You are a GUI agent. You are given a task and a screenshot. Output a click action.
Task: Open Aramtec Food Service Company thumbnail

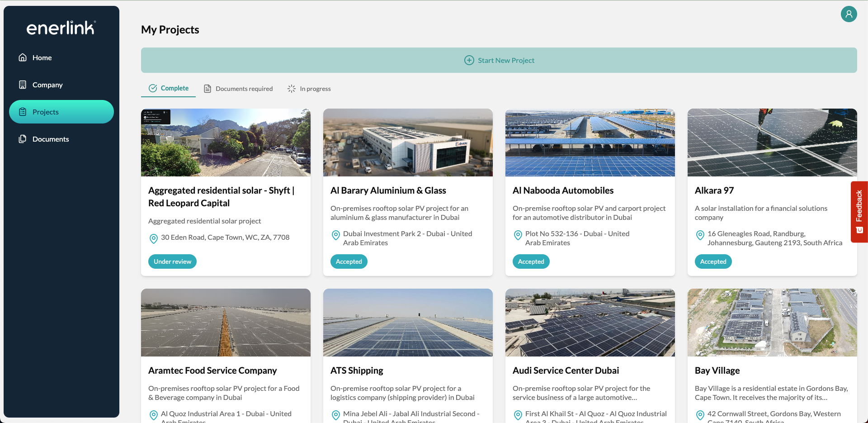coord(226,323)
